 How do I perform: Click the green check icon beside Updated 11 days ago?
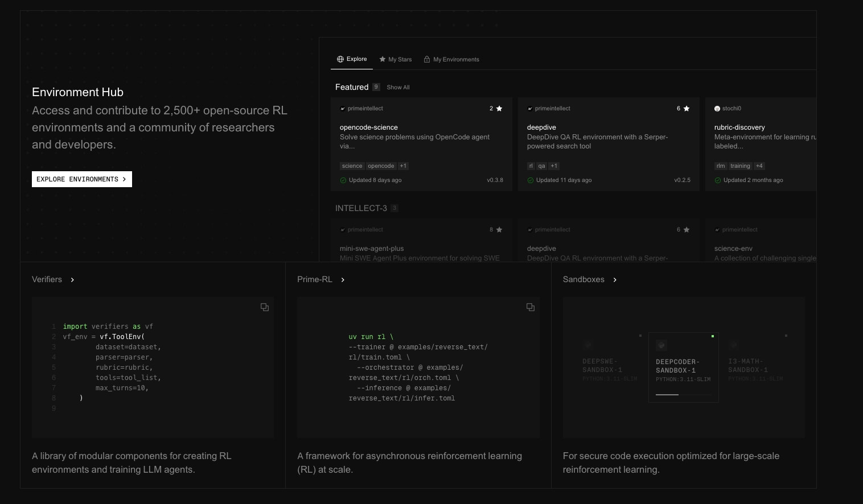pos(531,180)
